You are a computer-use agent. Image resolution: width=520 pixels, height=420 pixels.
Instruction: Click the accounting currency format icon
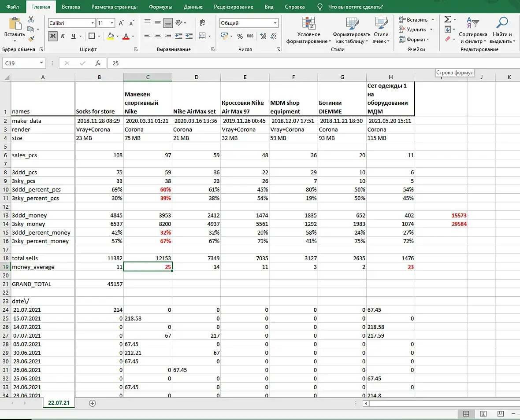click(x=224, y=36)
